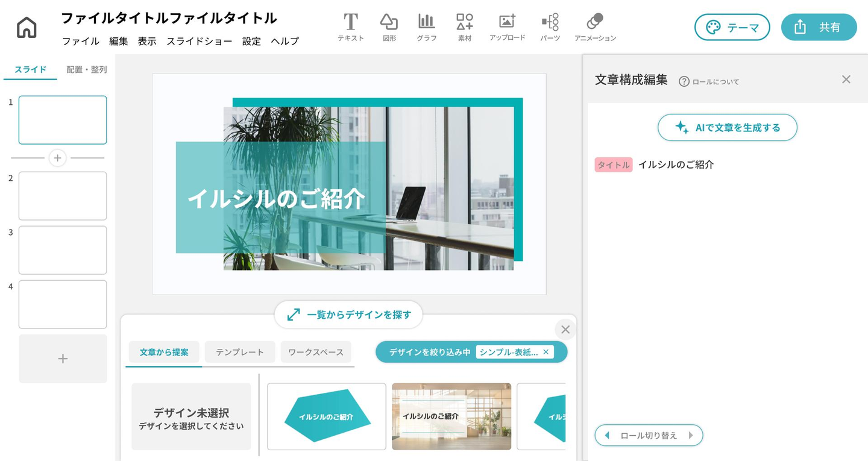Open the 表示 menu

147,41
